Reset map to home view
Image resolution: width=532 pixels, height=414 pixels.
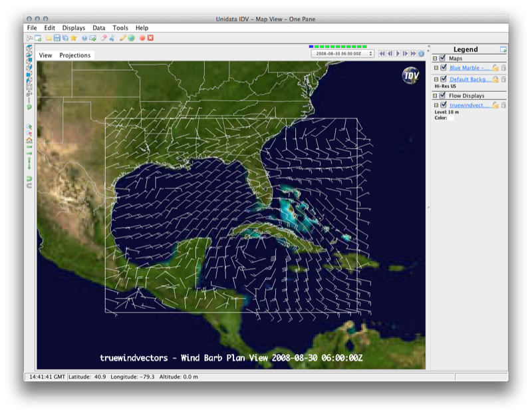(29, 140)
